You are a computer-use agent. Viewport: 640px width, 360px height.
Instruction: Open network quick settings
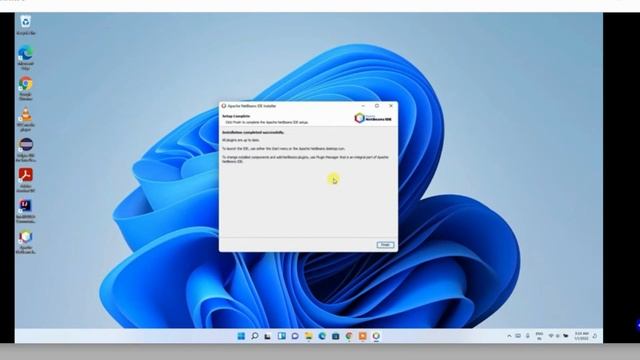coord(551,336)
